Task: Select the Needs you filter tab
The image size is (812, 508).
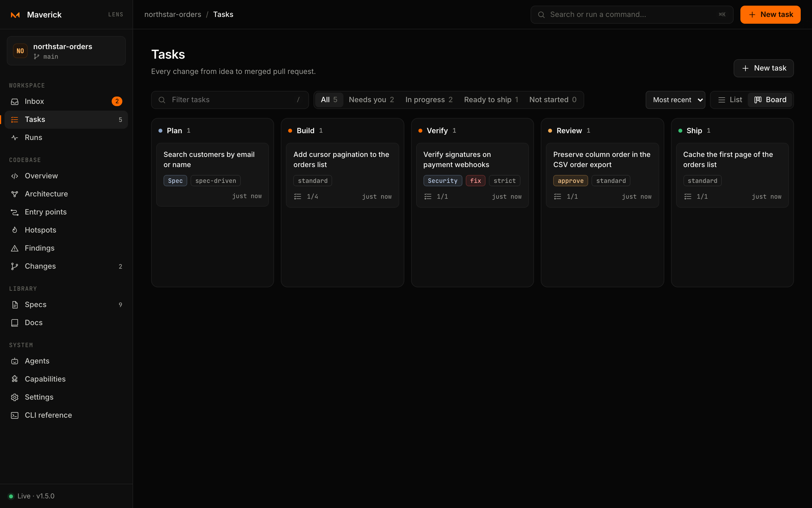Action: click(371, 100)
